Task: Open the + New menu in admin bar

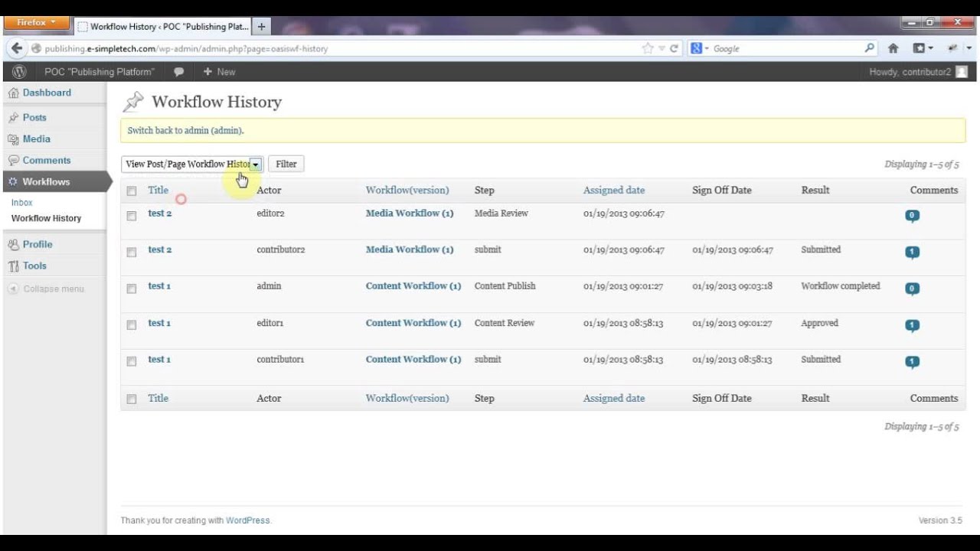Action: (x=219, y=72)
